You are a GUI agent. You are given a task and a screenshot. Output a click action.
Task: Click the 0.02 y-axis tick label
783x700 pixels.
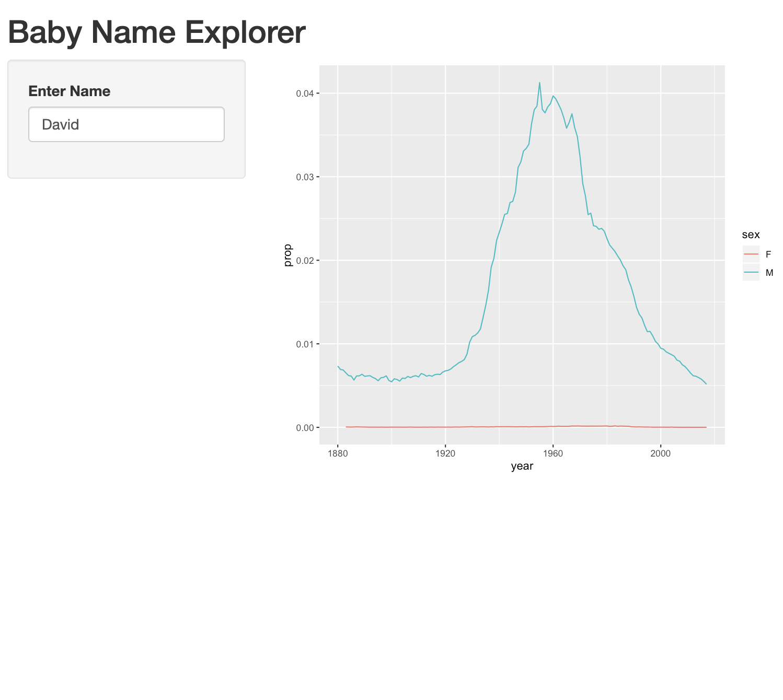305,261
